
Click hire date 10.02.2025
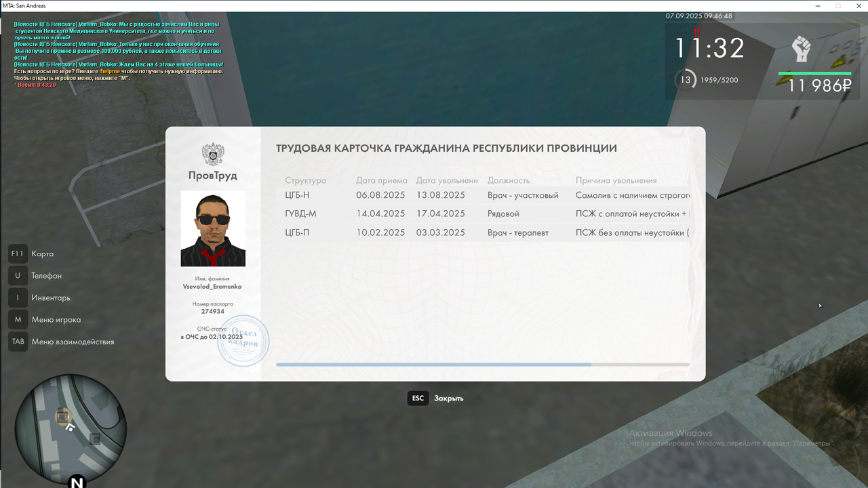pos(380,232)
